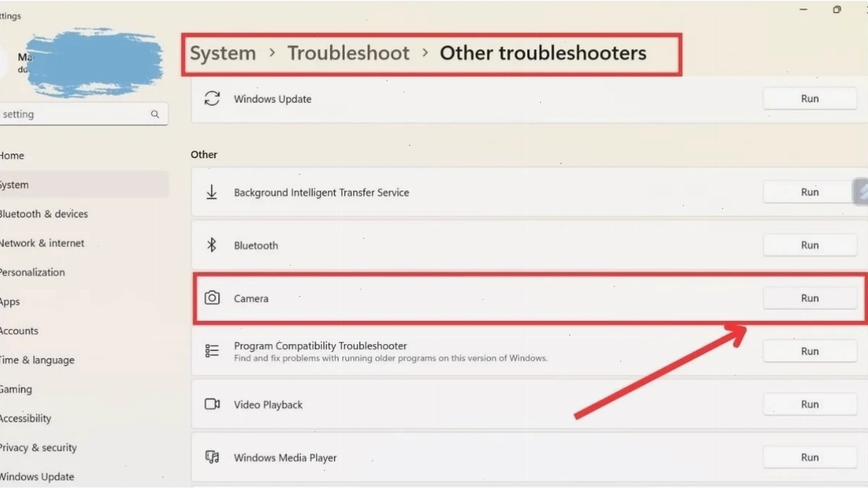
Task: Run the Program Compatibility Troubleshooter
Action: pos(810,351)
